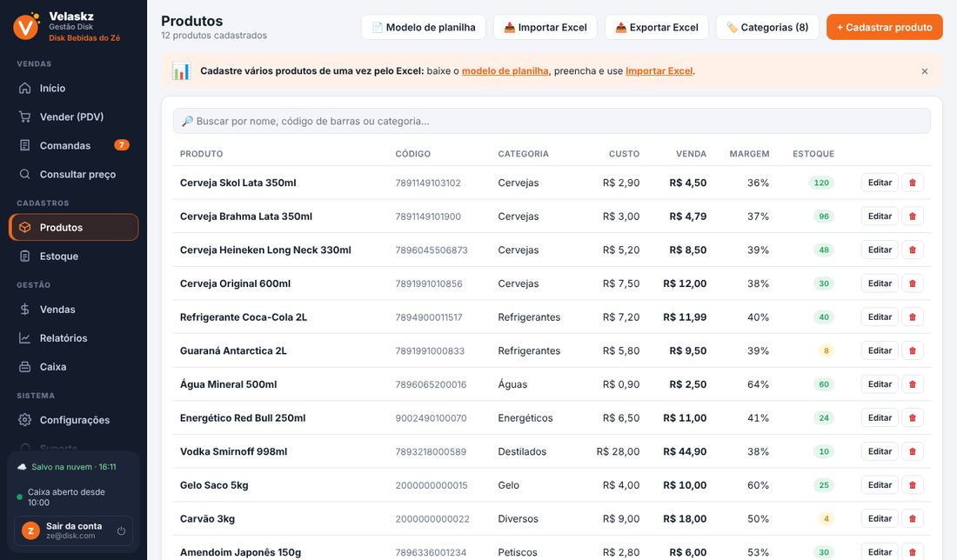
Task: Open Vendas under Gestão
Action: click(74, 309)
